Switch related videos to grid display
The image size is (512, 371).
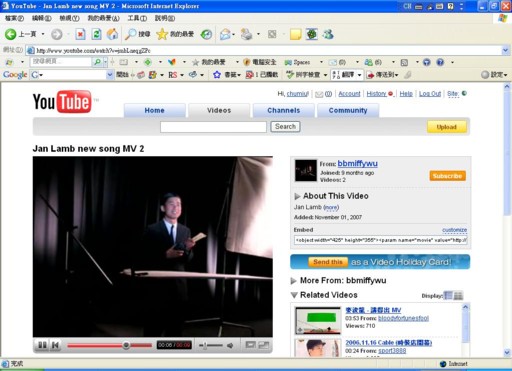coord(458,296)
